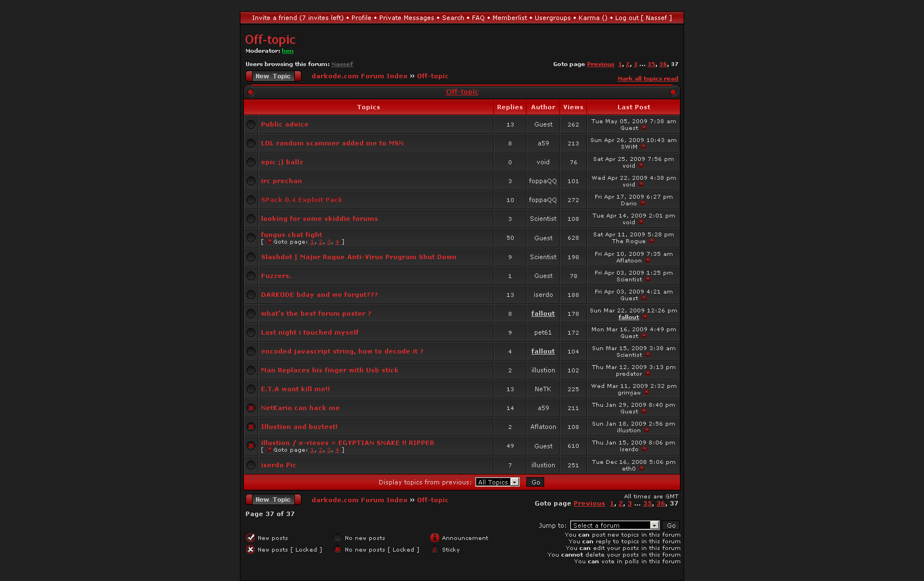Open Private Messages from top menu
Image resolution: width=924 pixels, height=581 pixels.
click(x=406, y=18)
